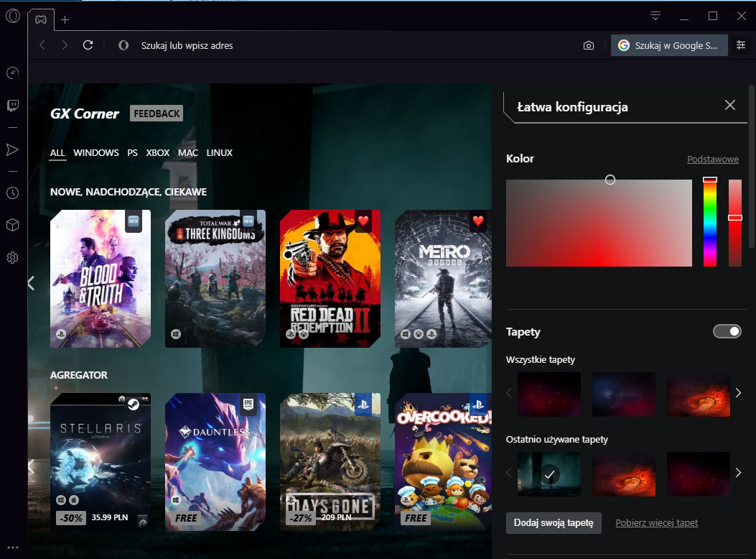The width and height of the screenshot is (756, 559).
Task: Click PlayStation badge on Overcooked card
Action: 478,405
